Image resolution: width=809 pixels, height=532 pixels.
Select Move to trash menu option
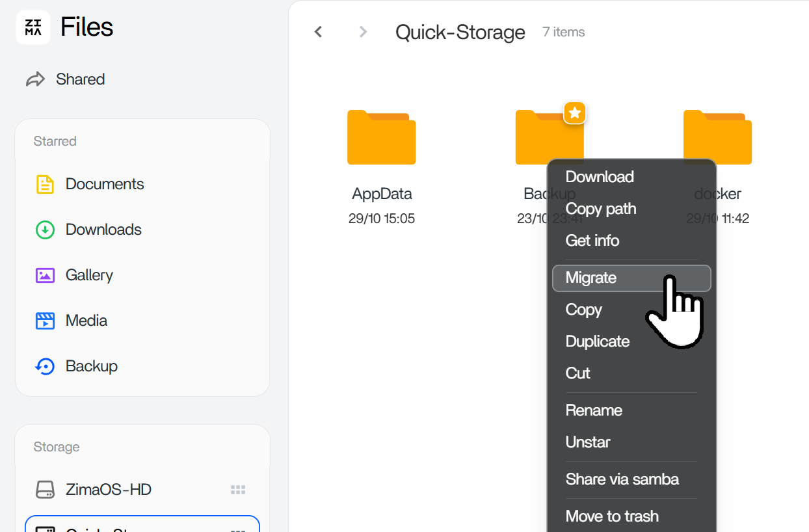(612, 516)
